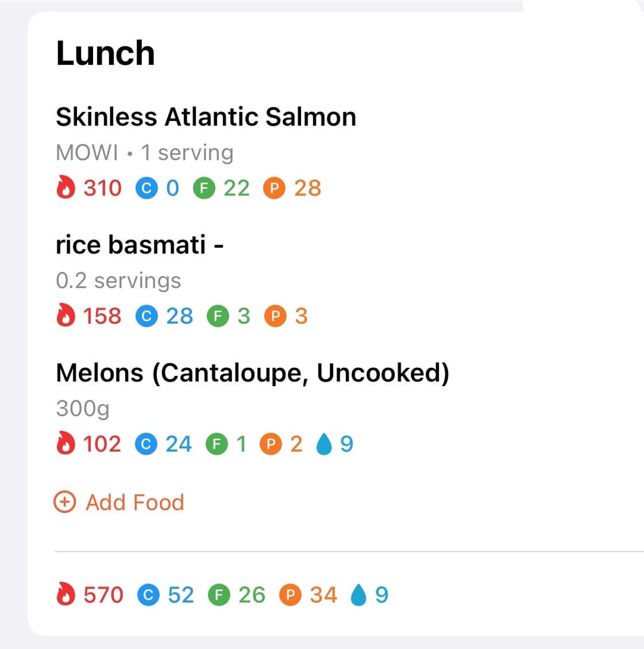This screenshot has width=644, height=649.
Task: Tap the plus icon beside Add Food
Action: click(x=64, y=502)
